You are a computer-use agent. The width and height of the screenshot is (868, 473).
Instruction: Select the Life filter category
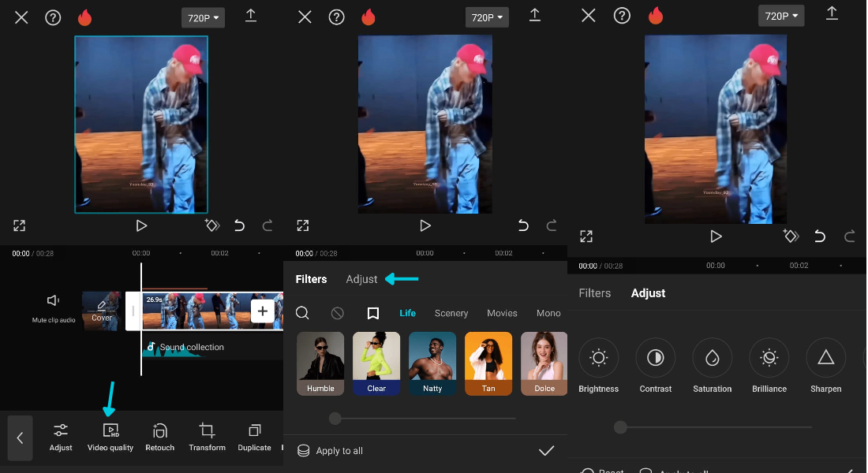coord(407,313)
